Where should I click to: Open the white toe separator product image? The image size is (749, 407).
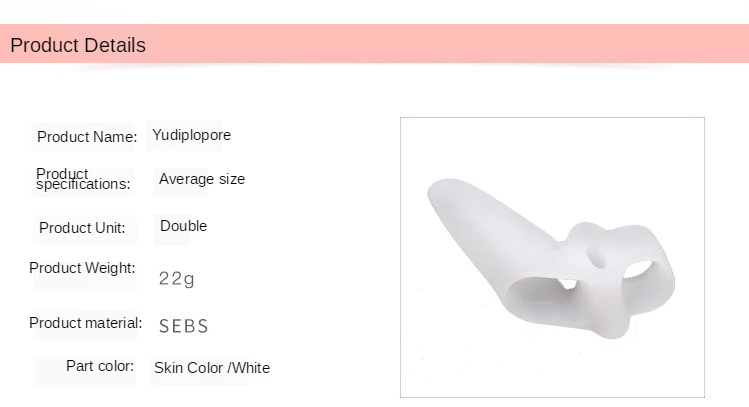pyautogui.click(x=552, y=257)
